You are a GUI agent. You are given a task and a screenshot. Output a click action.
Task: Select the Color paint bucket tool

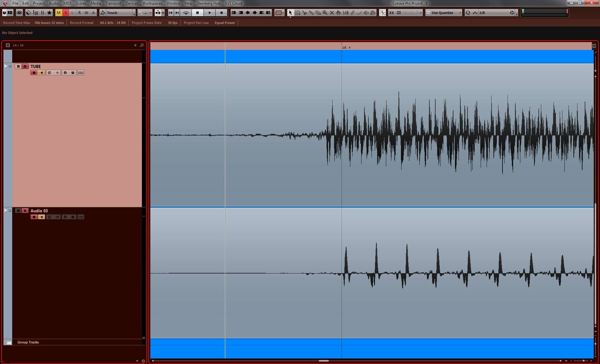point(373,13)
